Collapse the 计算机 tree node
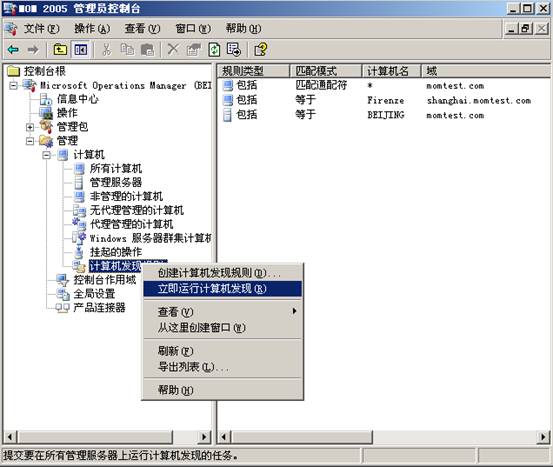The height and width of the screenshot is (467, 553). pyautogui.click(x=47, y=155)
